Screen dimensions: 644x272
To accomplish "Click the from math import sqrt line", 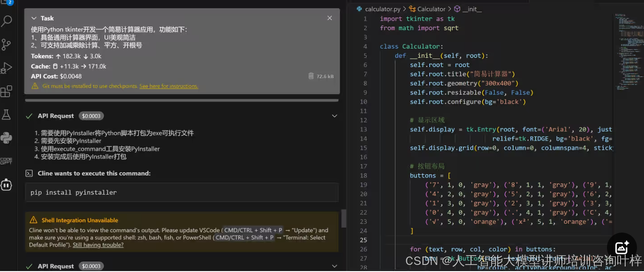I will pos(419,28).
